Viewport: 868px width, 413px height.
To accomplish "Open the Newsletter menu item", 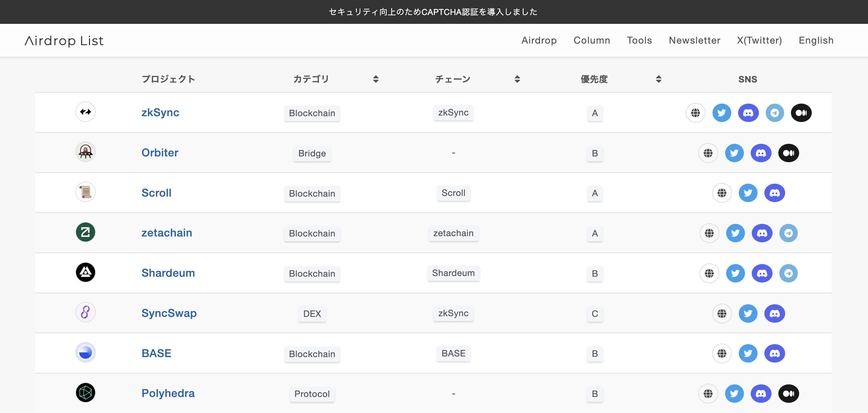I will [694, 40].
